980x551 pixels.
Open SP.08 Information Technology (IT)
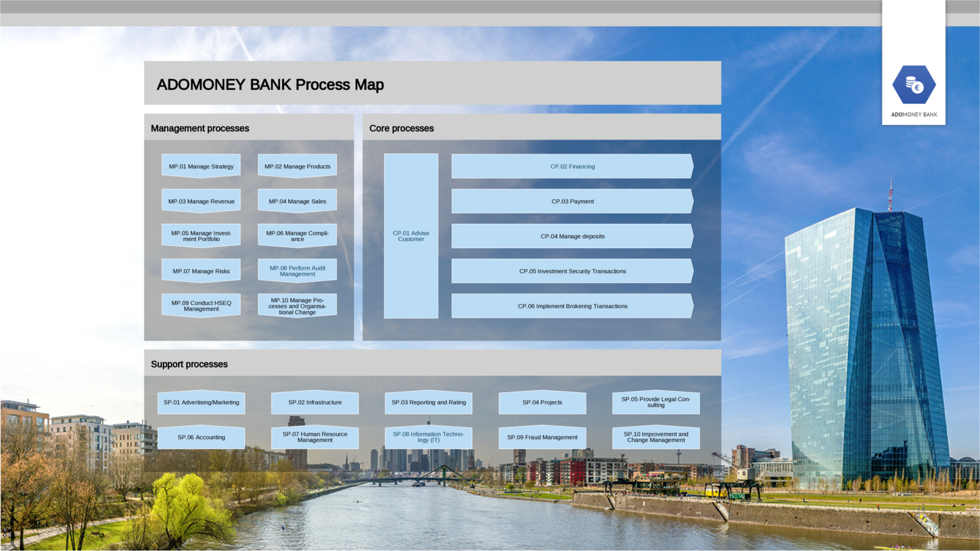(428, 437)
